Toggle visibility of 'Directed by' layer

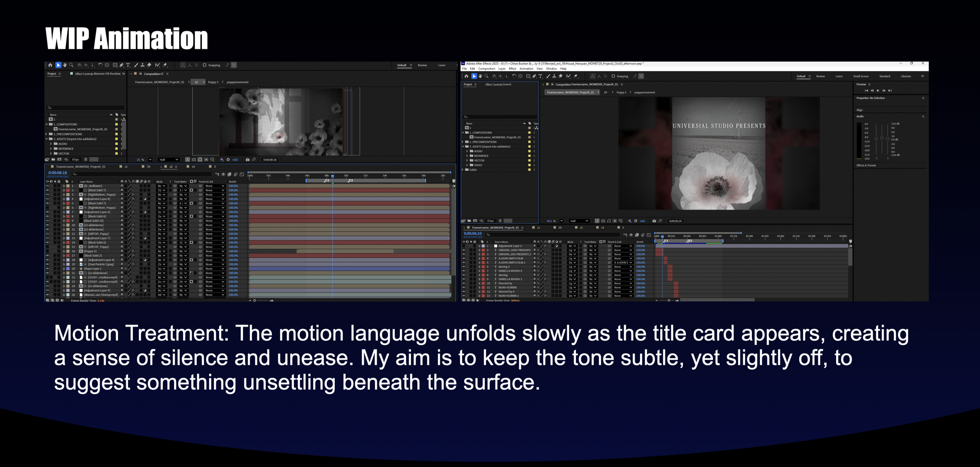pyautogui.click(x=463, y=283)
